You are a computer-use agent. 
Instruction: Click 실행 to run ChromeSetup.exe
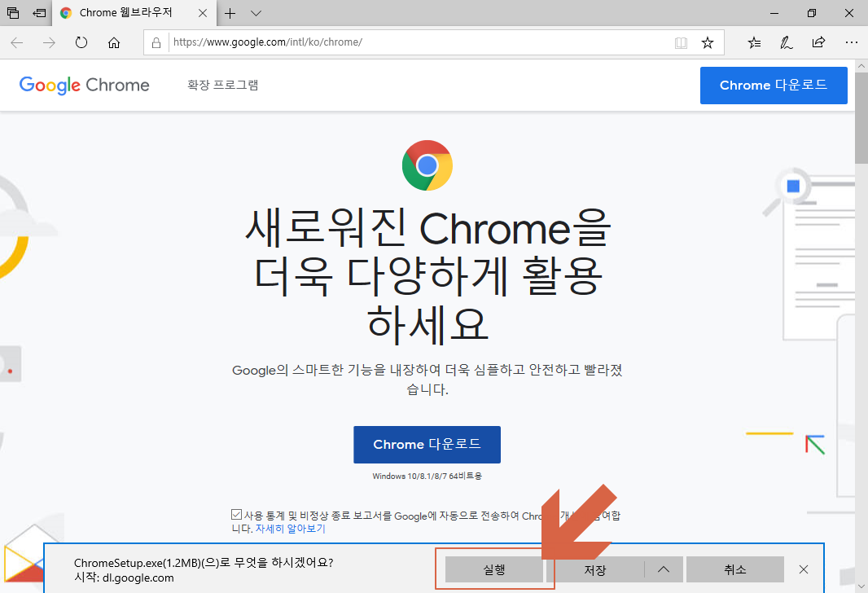click(493, 569)
